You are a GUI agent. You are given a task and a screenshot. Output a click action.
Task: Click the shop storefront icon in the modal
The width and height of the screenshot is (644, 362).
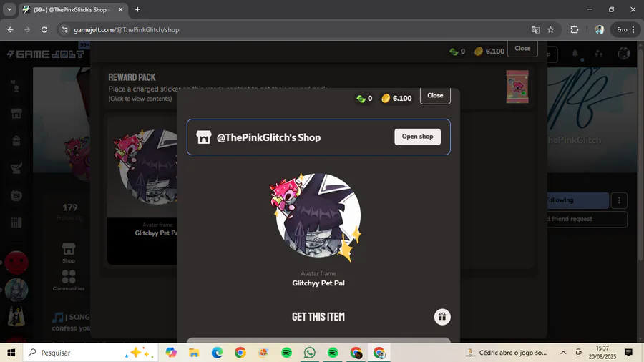[x=203, y=137]
